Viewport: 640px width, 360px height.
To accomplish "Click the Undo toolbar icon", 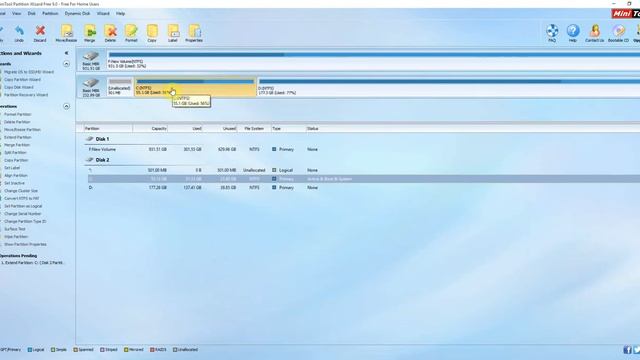I will [19, 33].
